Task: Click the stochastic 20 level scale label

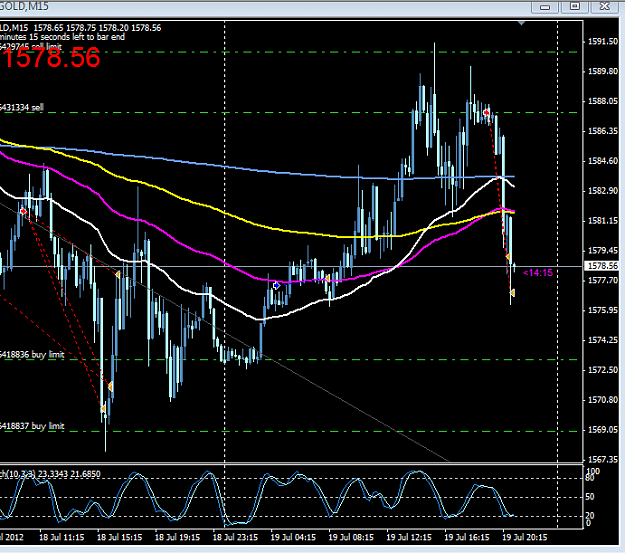Action: tap(590, 516)
